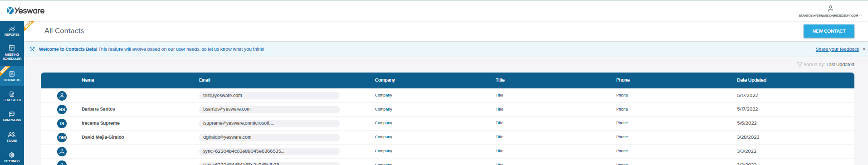
Task: Edit Phone for the 3/3/2022 sync contact
Action: (x=622, y=151)
